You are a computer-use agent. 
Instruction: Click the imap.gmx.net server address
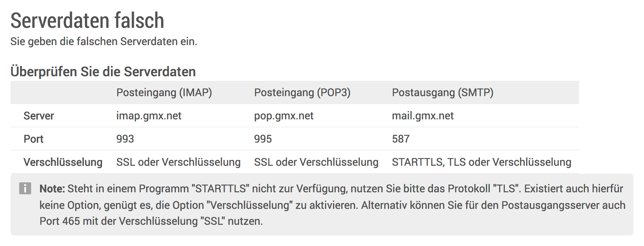click(x=149, y=116)
